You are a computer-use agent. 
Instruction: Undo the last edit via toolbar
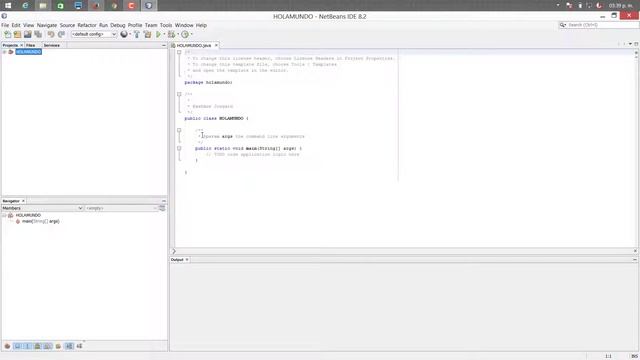click(x=51, y=35)
